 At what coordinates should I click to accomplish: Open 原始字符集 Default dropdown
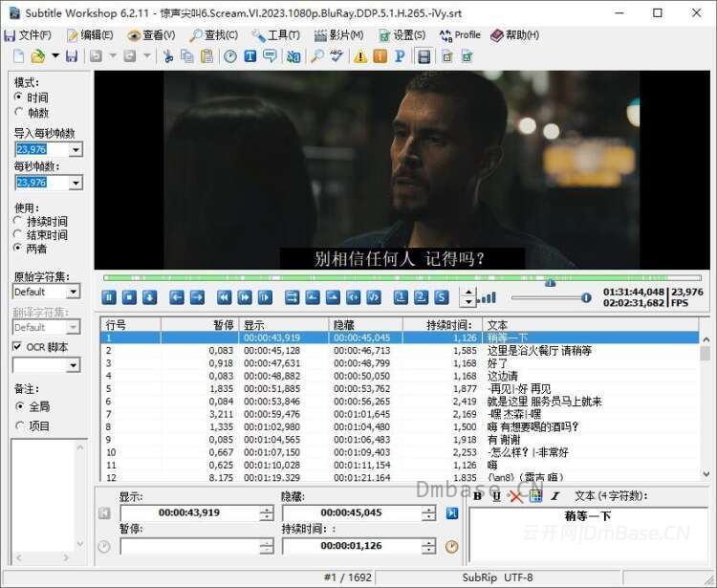click(x=74, y=292)
